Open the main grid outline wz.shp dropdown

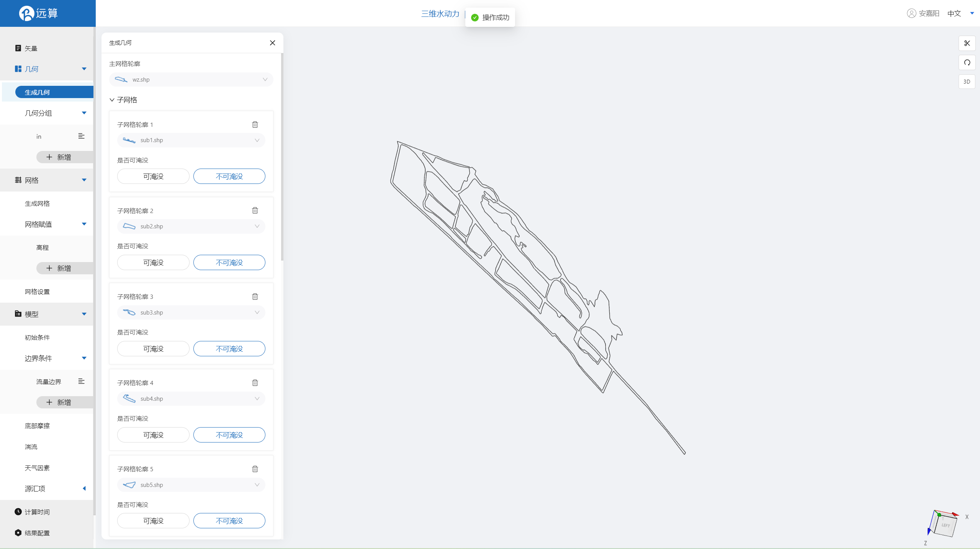click(x=191, y=80)
